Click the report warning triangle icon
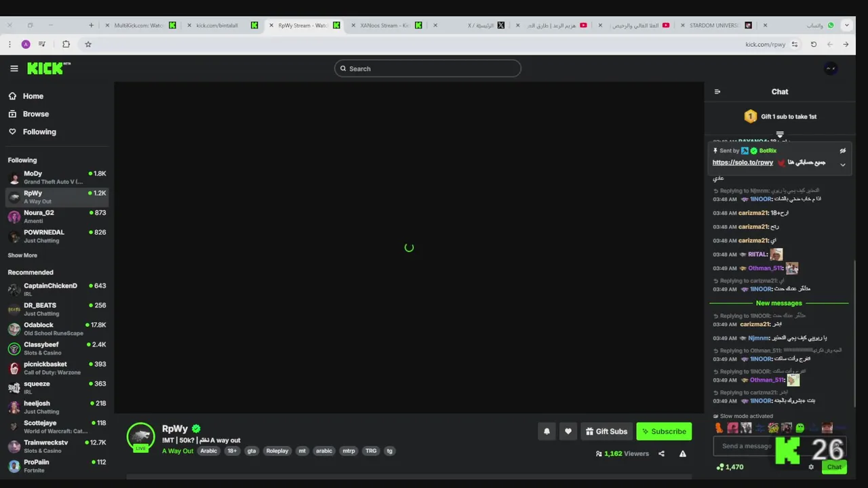 coord(683,453)
